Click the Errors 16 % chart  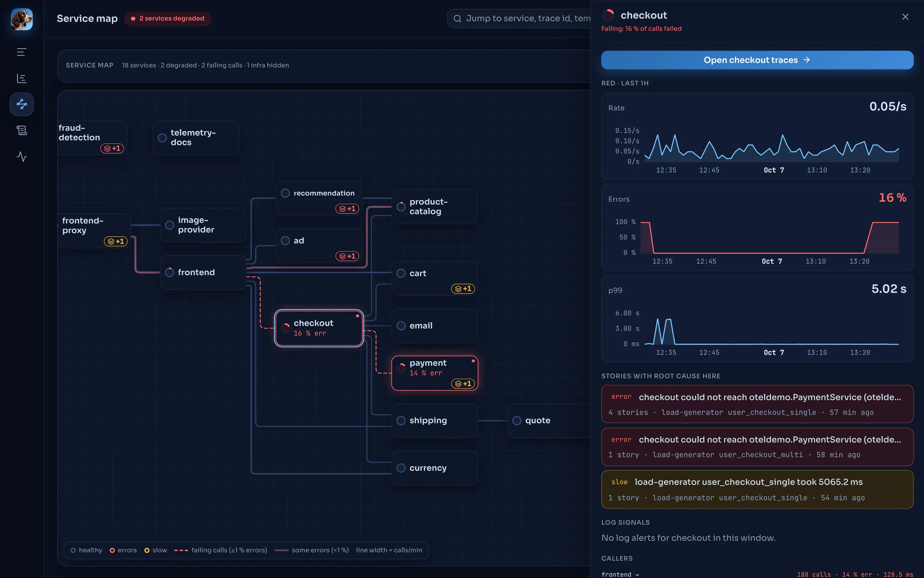click(x=757, y=227)
